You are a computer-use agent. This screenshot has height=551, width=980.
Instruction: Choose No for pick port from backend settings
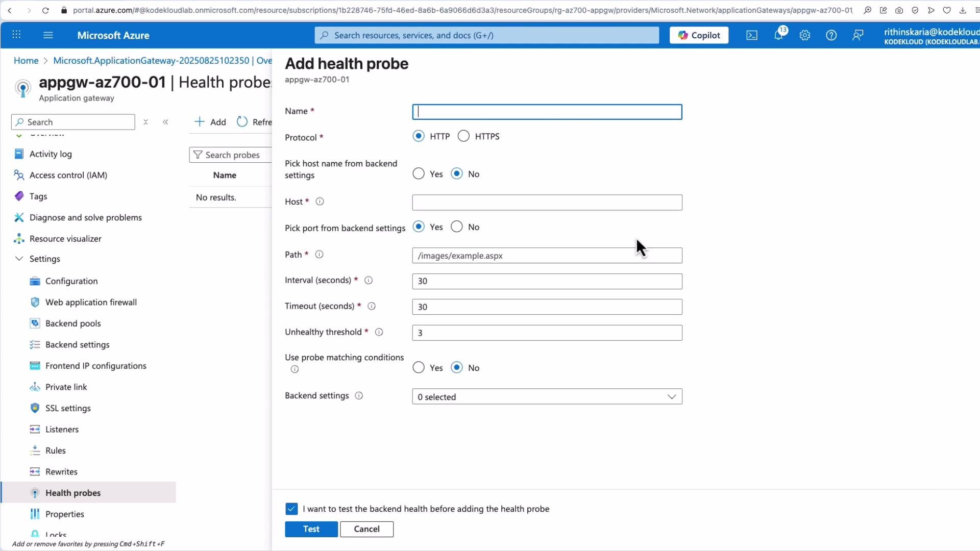pos(457,227)
